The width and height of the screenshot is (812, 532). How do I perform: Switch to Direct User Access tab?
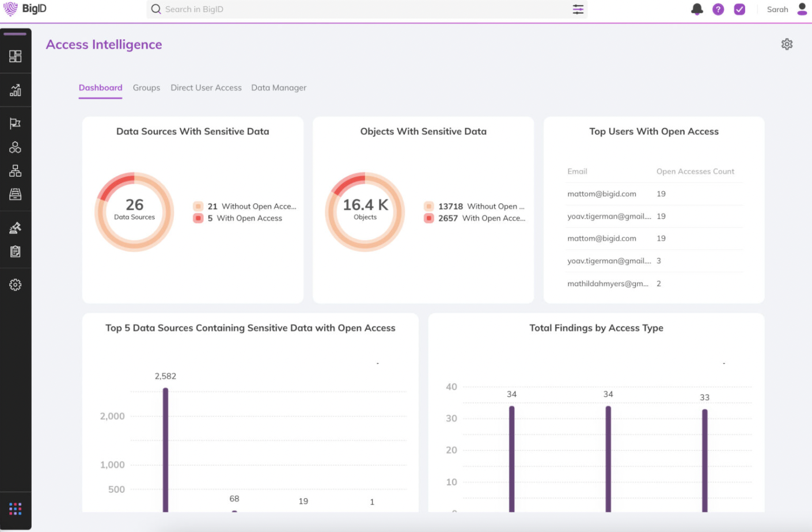(206, 88)
